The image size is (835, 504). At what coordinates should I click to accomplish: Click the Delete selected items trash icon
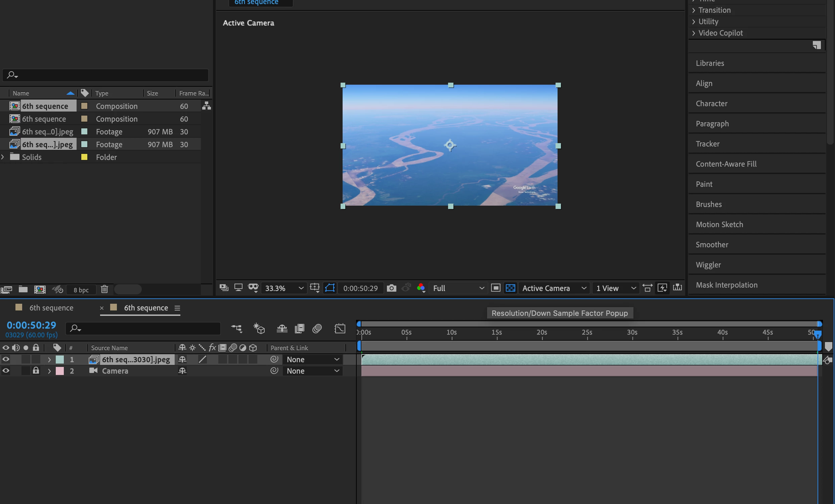pos(104,289)
